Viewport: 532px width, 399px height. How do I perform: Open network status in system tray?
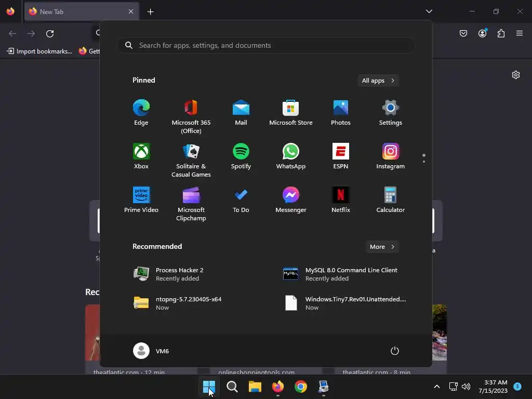453,387
